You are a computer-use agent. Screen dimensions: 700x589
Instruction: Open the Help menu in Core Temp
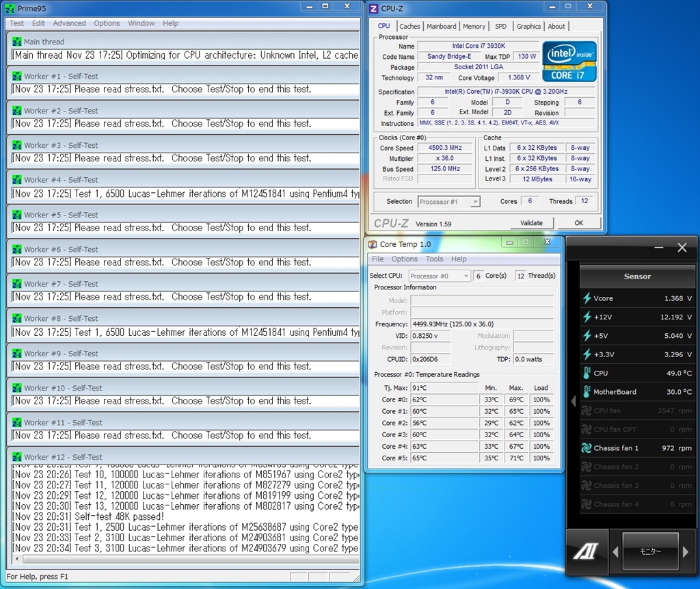[459, 259]
